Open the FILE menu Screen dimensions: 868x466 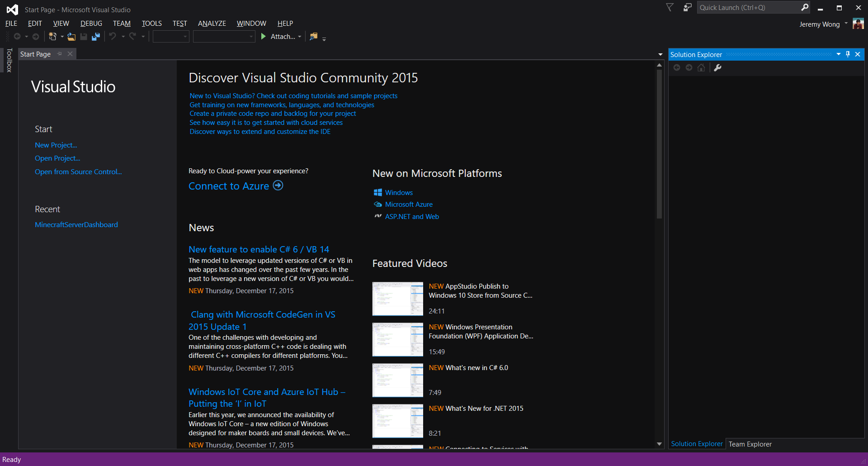pyautogui.click(x=11, y=24)
